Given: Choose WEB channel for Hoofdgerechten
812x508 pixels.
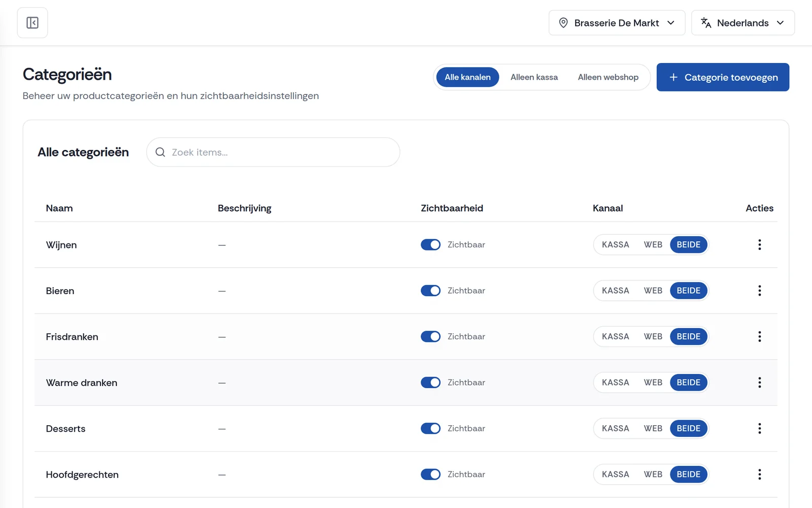Looking at the screenshot, I should point(653,474).
